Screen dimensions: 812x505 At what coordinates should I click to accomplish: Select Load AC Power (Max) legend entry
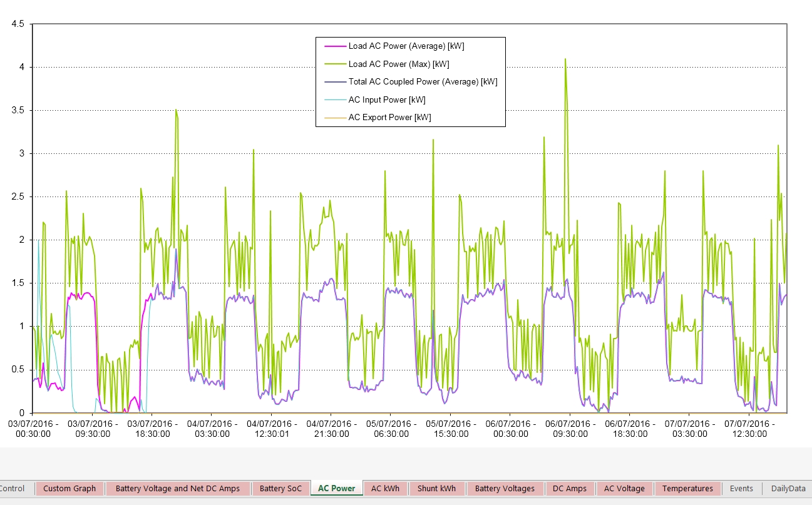399,64
